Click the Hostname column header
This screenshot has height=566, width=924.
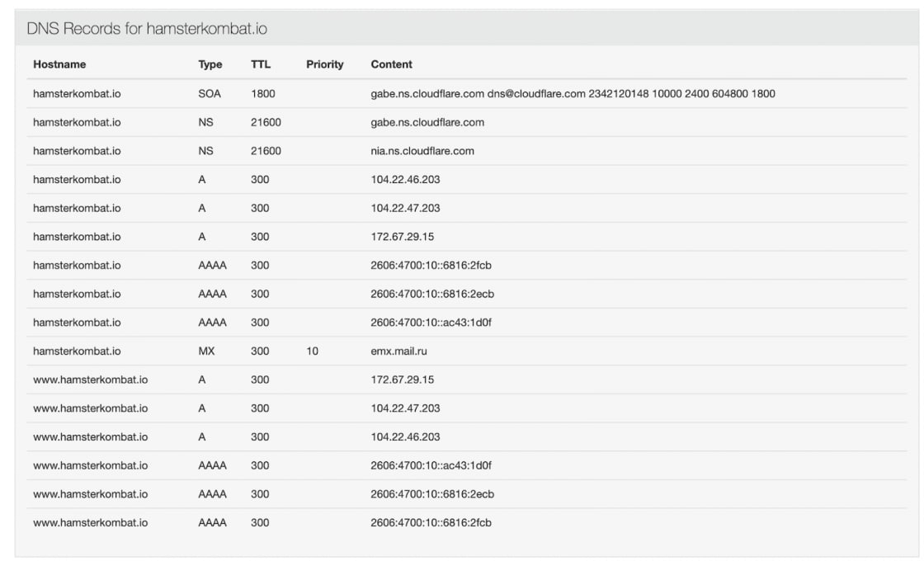click(x=59, y=64)
